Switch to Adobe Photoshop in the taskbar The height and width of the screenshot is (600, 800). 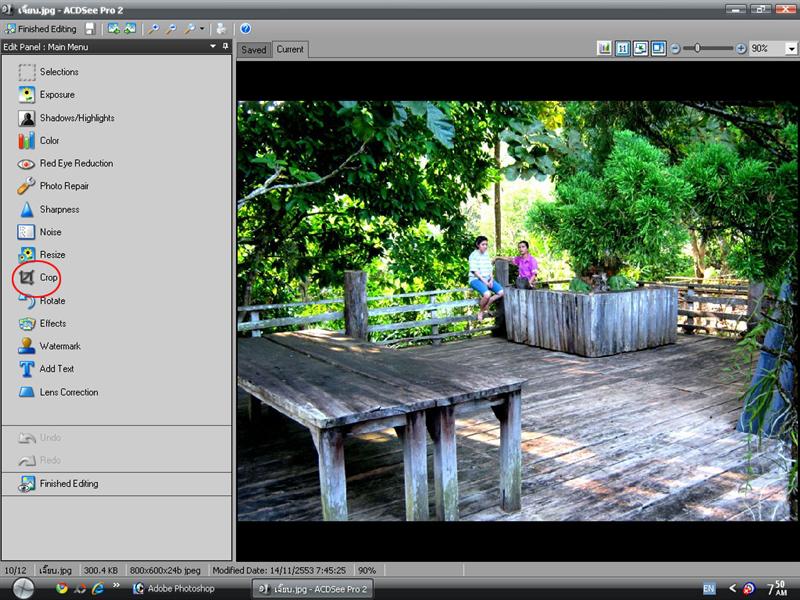pyautogui.click(x=180, y=588)
